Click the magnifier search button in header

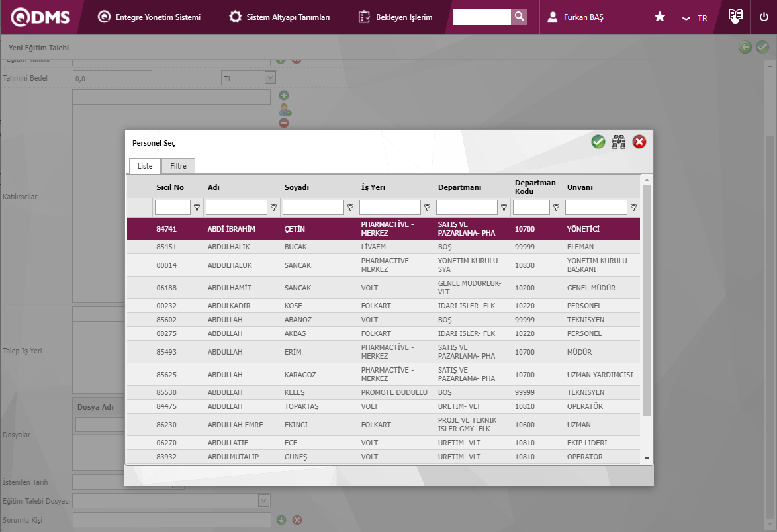[x=520, y=17]
